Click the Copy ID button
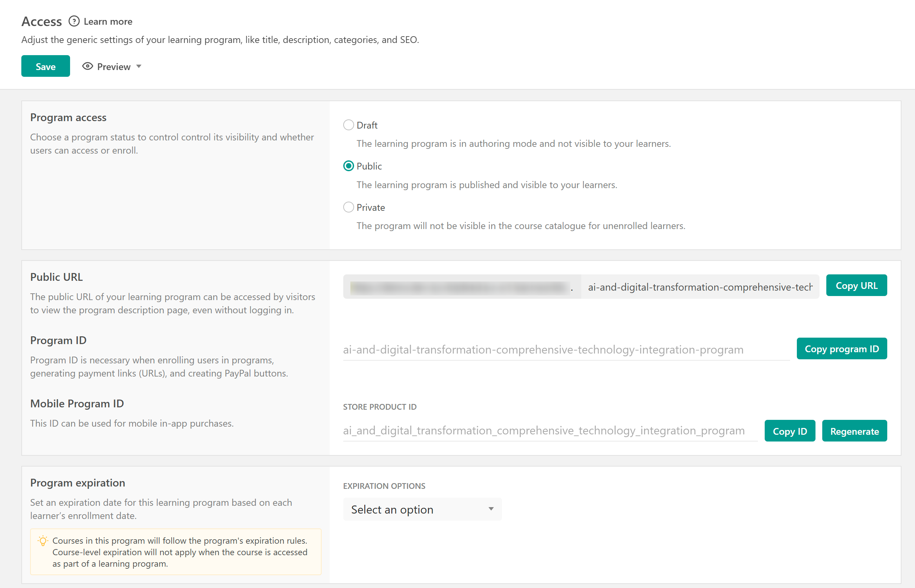The height and width of the screenshot is (588, 915). (x=789, y=431)
